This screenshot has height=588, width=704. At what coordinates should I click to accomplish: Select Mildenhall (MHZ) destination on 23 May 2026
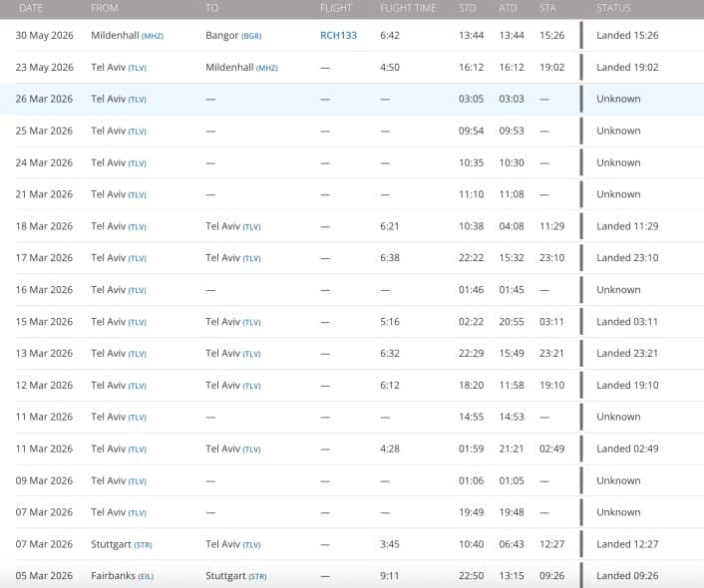241,68
